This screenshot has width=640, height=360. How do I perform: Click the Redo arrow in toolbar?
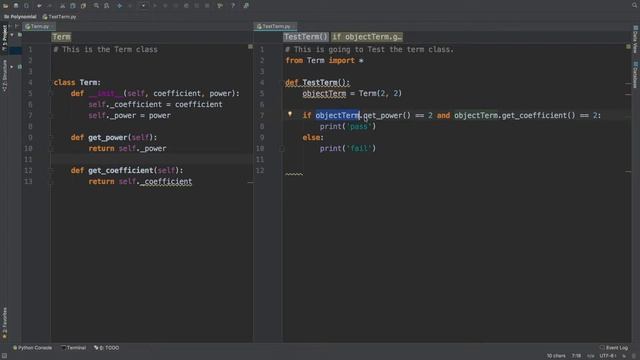pyautogui.click(x=49, y=6)
